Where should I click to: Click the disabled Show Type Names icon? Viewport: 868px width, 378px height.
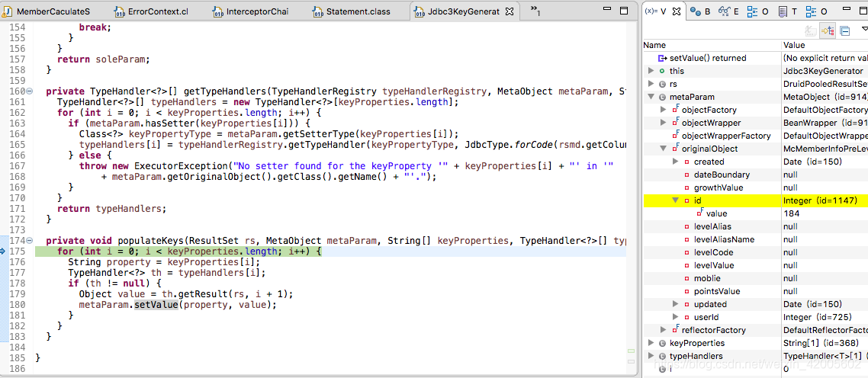(811, 31)
